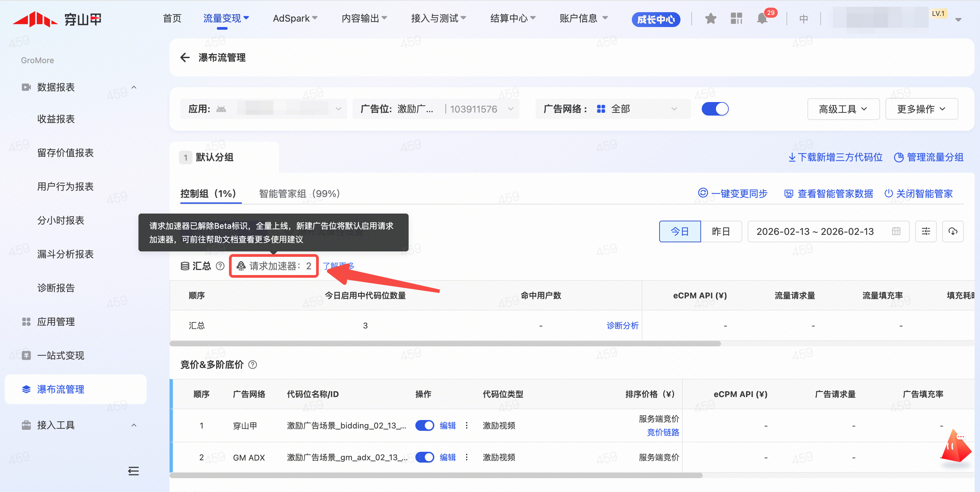
Task: Disable the GM ADX code switch
Action: pyautogui.click(x=424, y=457)
